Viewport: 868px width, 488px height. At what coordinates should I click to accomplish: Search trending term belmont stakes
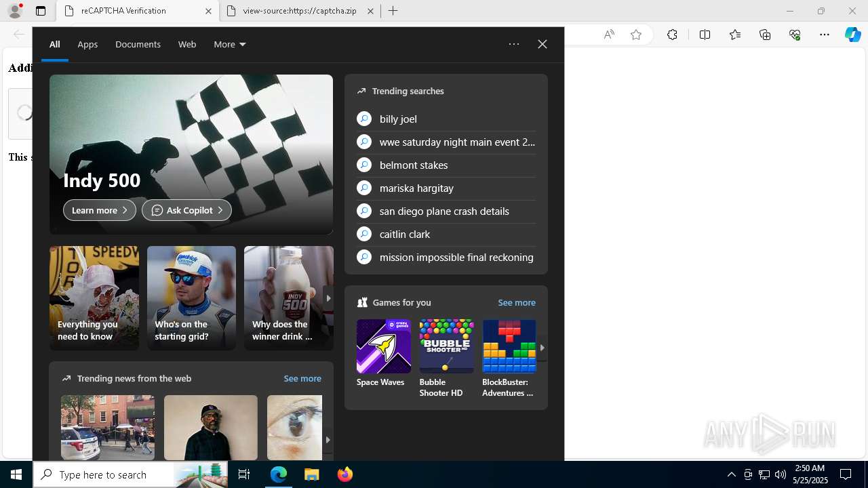tap(446, 165)
